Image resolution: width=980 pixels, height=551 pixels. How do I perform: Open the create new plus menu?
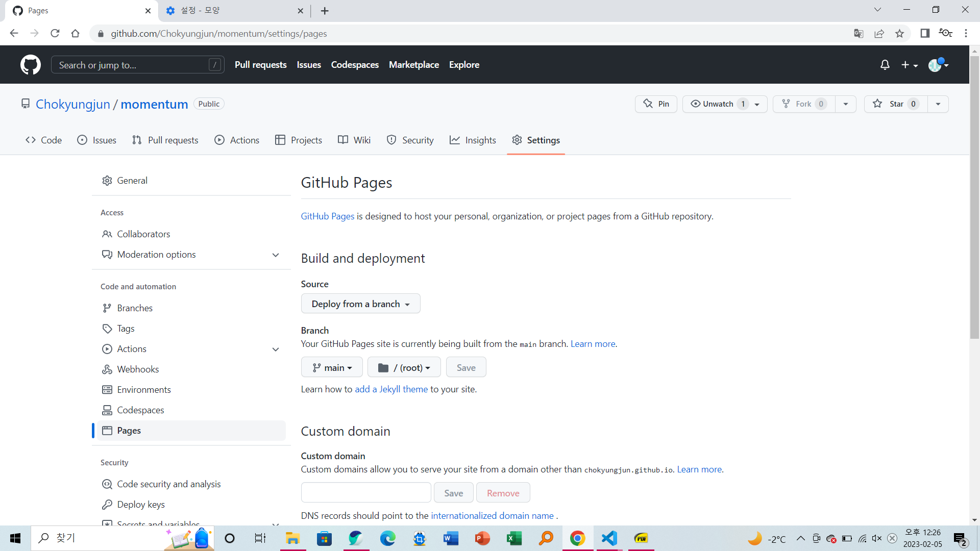tap(910, 65)
